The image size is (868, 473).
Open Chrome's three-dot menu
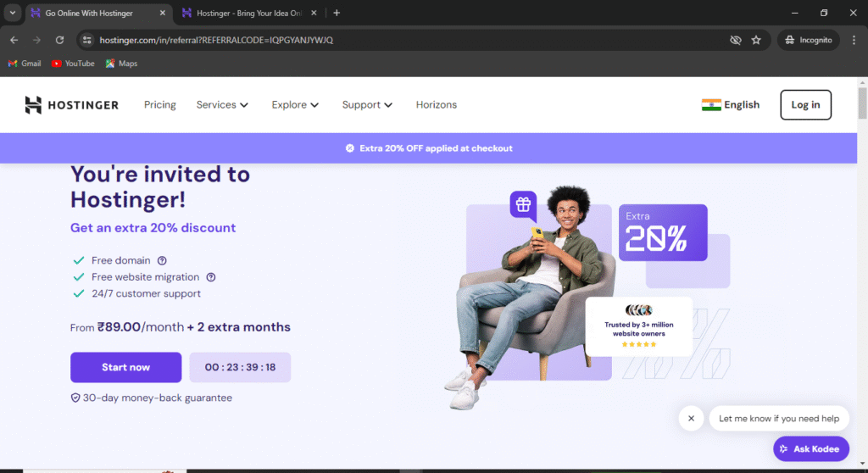pyautogui.click(x=854, y=40)
